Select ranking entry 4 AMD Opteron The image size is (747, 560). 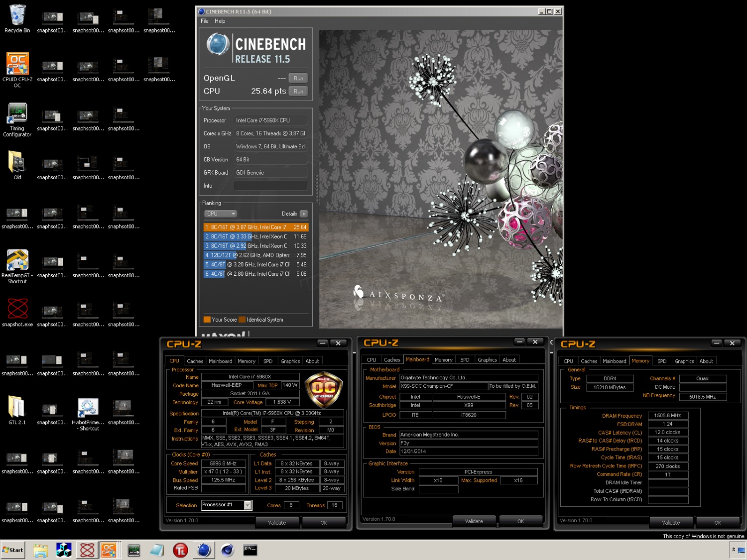coord(256,255)
